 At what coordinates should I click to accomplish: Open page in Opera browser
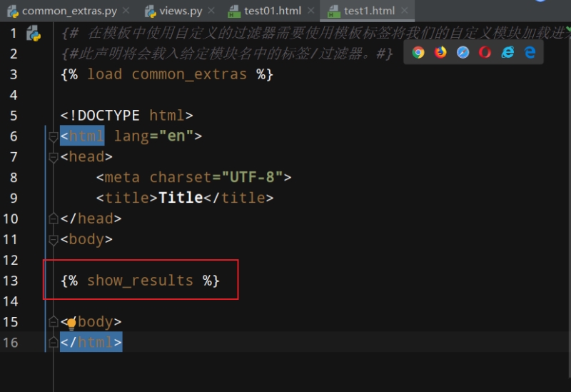[x=485, y=52]
